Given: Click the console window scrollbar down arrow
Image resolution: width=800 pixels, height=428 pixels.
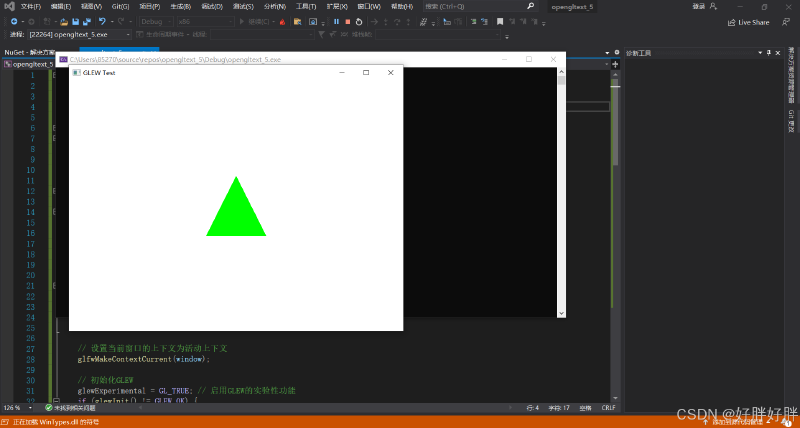Looking at the screenshot, I should point(561,313).
